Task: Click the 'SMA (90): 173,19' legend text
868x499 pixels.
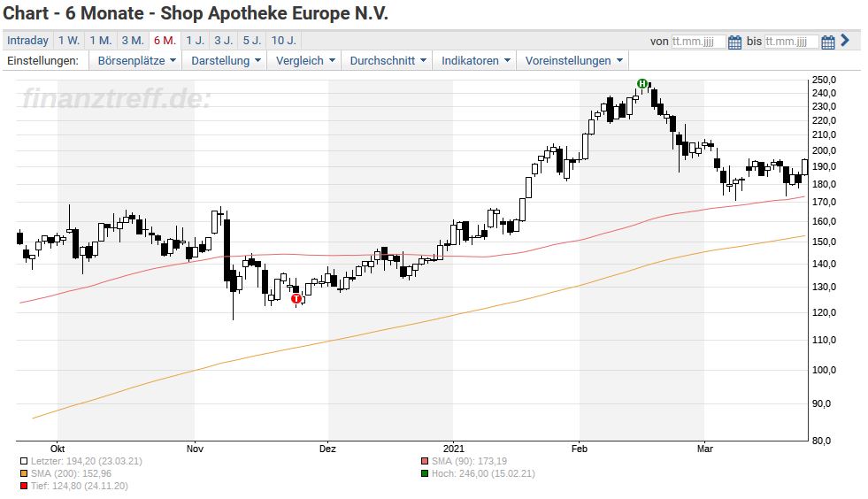Action: (x=470, y=461)
